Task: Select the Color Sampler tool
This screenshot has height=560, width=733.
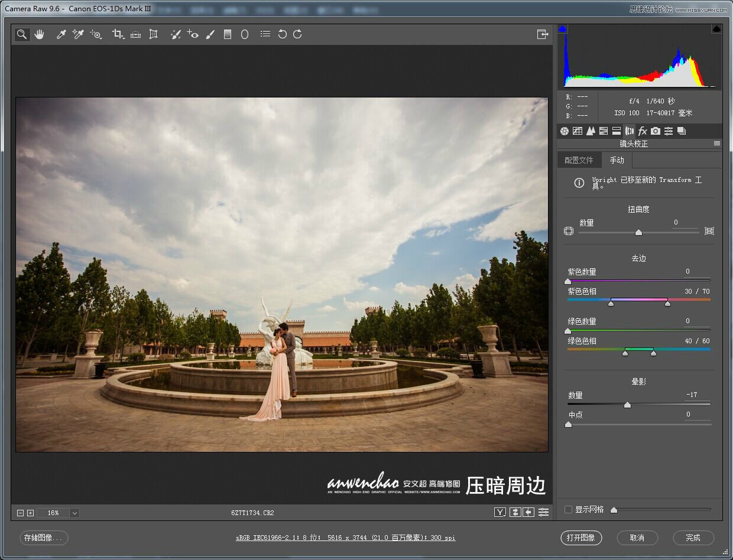Action: tap(78, 34)
